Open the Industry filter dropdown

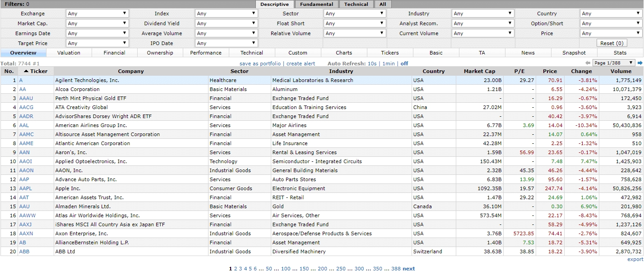pyautogui.click(x=483, y=14)
